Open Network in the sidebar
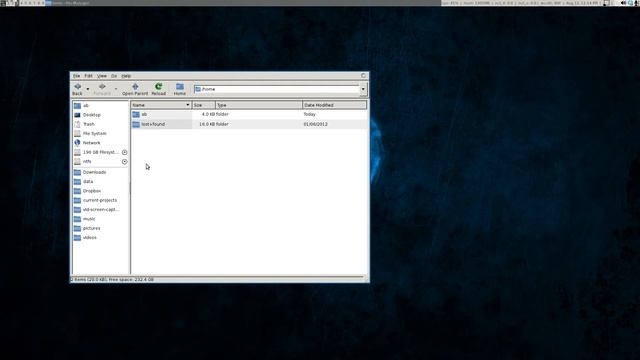 [100, 143]
